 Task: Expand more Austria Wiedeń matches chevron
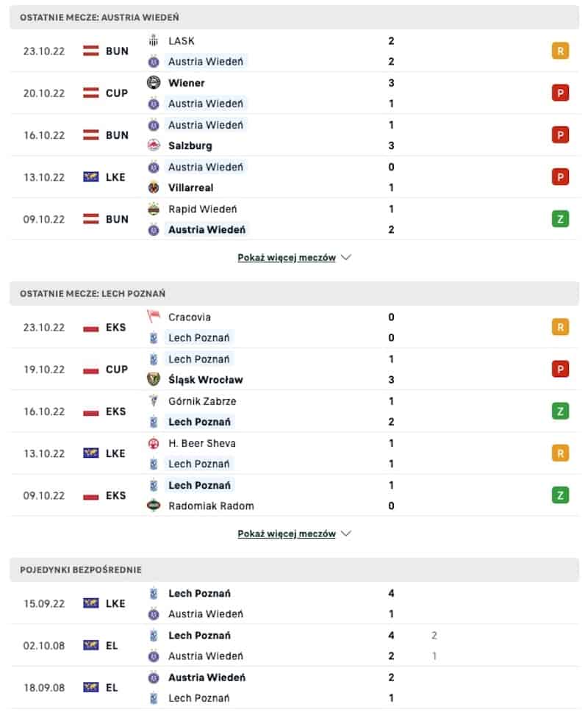(x=346, y=257)
